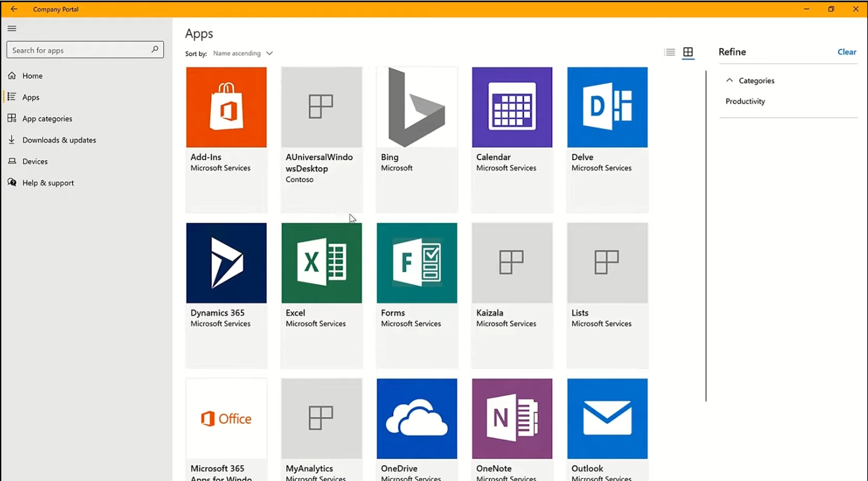This screenshot has width=868, height=481.
Task: Filter by Productivity category
Action: (745, 102)
